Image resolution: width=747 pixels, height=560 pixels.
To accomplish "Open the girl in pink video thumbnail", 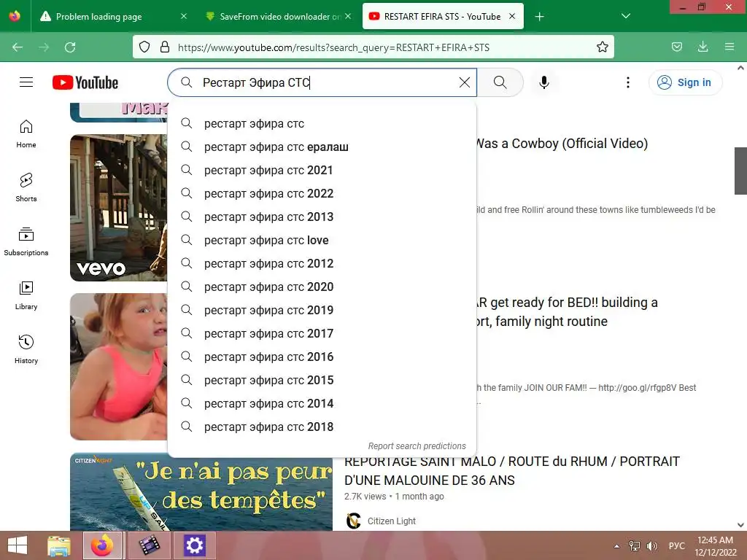I will coord(119,367).
